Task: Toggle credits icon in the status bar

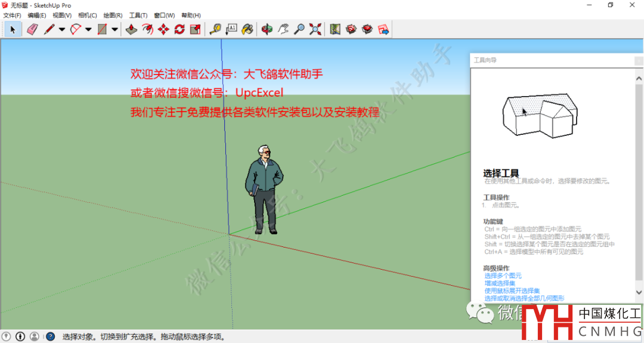Action: (x=21, y=336)
